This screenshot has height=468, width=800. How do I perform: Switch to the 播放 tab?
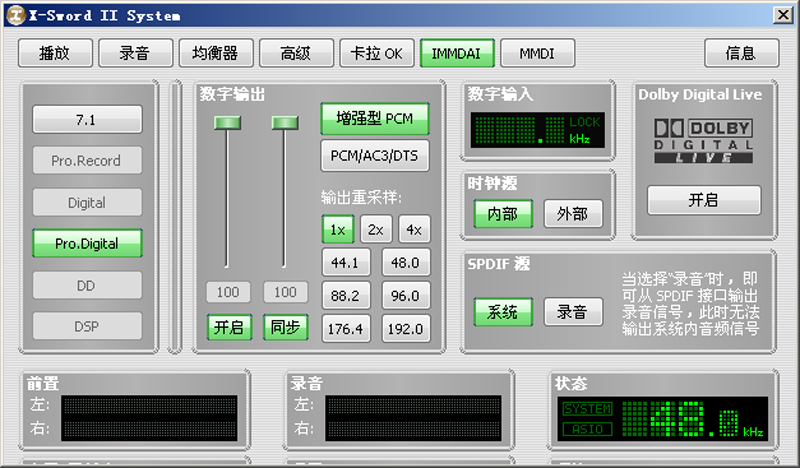coord(55,54)
